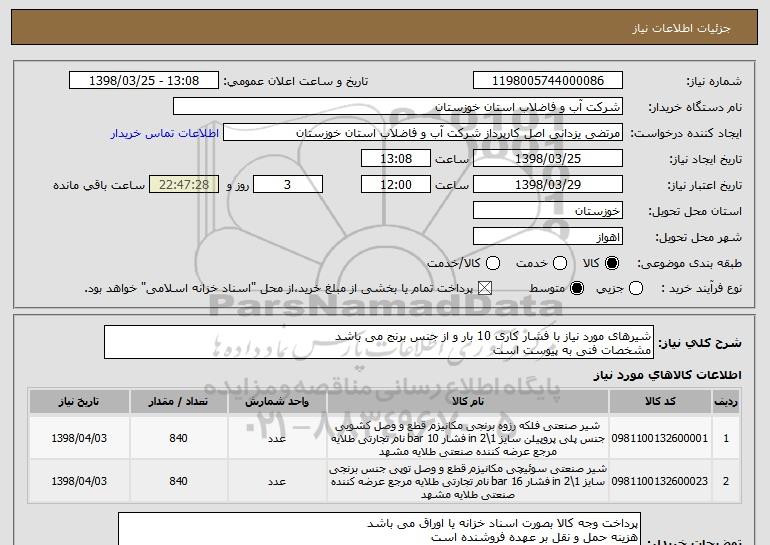Click the need date 1398/04/03 in row 2
This screenshot has height=545, width=770.
(x=79, y=481)
